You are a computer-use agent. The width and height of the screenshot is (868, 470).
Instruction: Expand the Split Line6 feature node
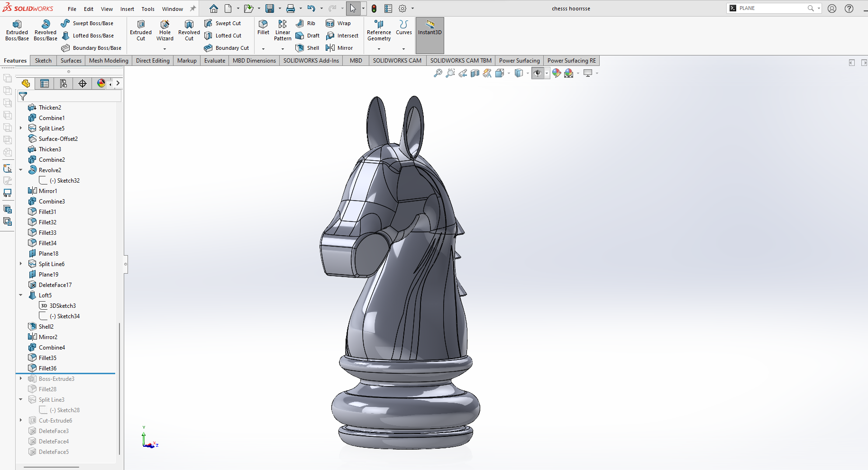pos(21,264)
